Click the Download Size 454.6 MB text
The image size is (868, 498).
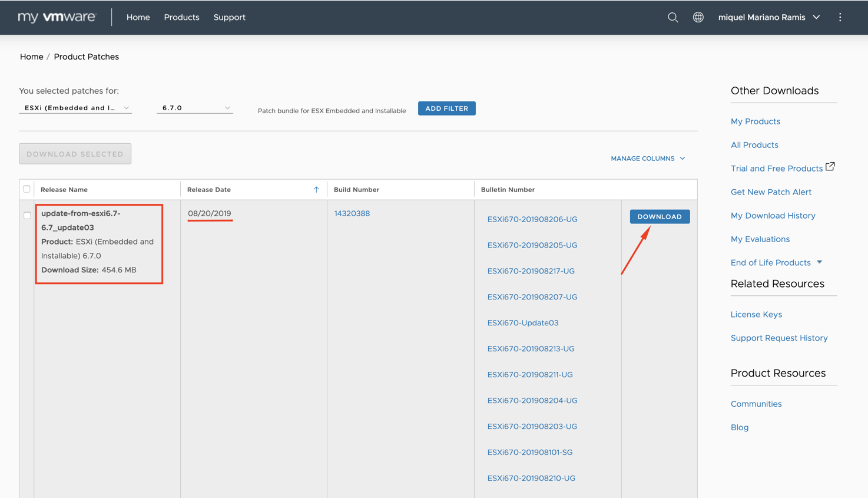89,270
